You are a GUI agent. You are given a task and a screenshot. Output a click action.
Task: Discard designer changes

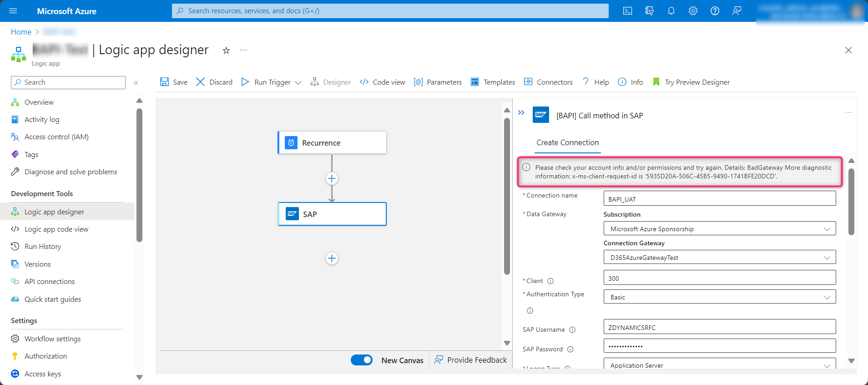[214, 82]
